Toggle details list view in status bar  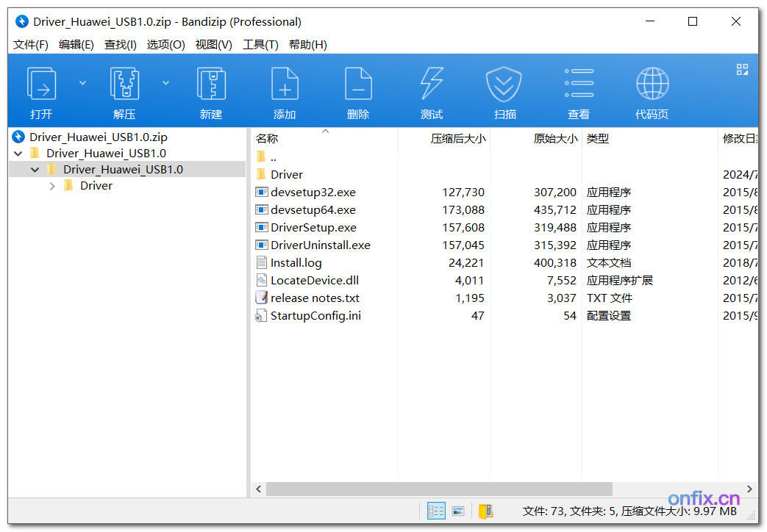[x=436, y=510]
